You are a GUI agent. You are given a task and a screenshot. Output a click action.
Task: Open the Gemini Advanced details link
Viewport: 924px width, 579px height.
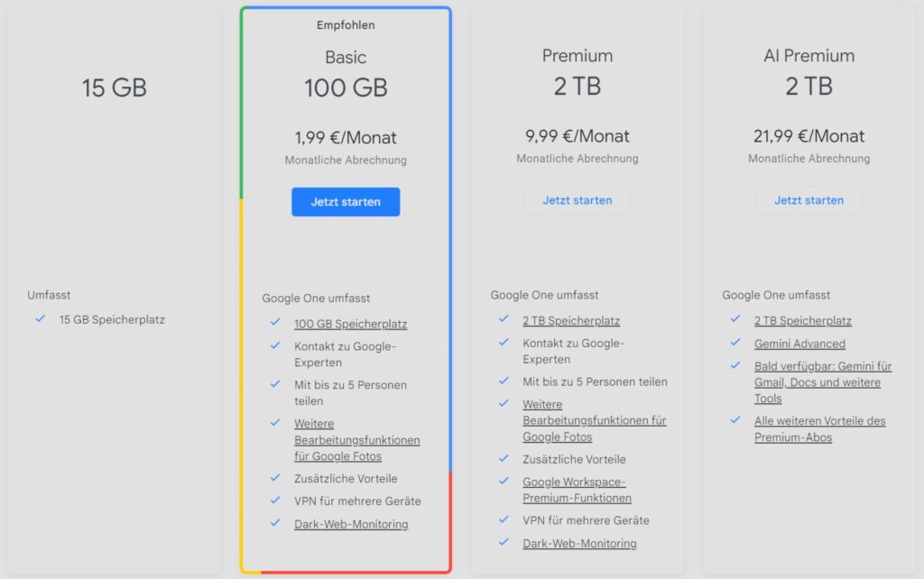(799, 344)
